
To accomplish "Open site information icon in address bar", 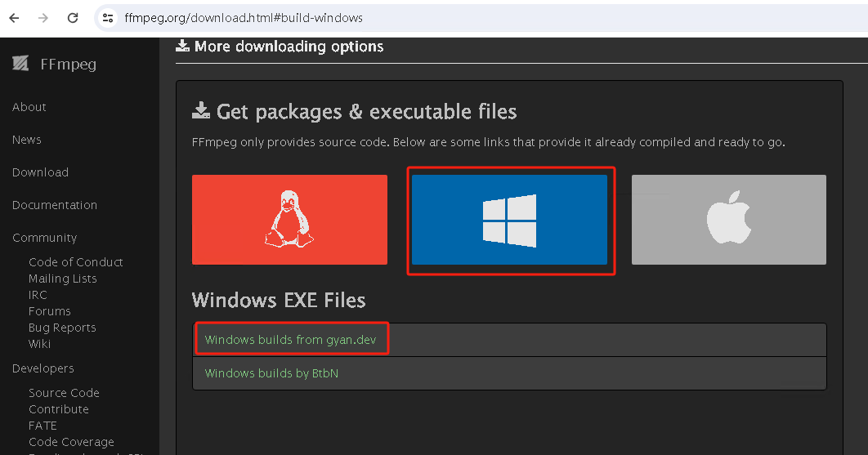I will point(107,17).
